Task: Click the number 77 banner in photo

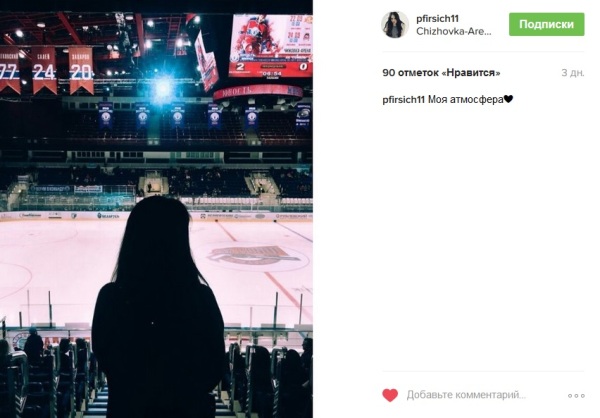Action: click(x=10, y=71)
